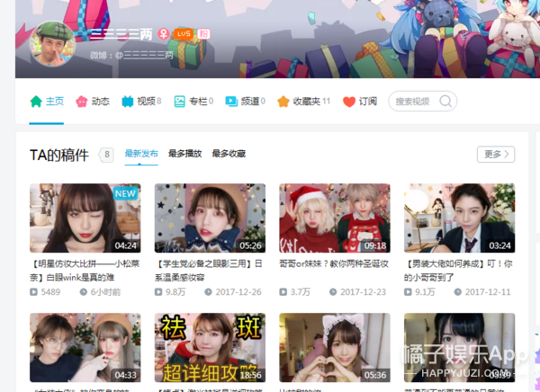Focus the 搜索视频 search field
This screenshot has height=392, width=540.
[x=423, y=102]
